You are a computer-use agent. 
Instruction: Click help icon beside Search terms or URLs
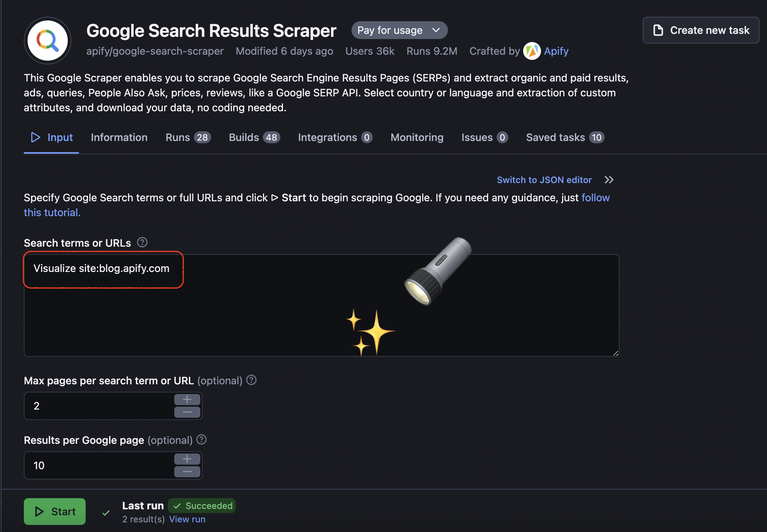pyautogui.click(x=142, y=243)
